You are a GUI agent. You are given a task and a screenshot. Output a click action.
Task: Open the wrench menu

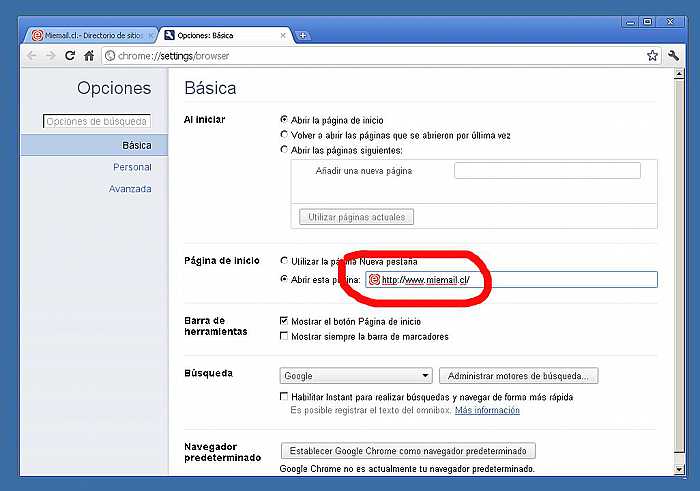[673, 56]
